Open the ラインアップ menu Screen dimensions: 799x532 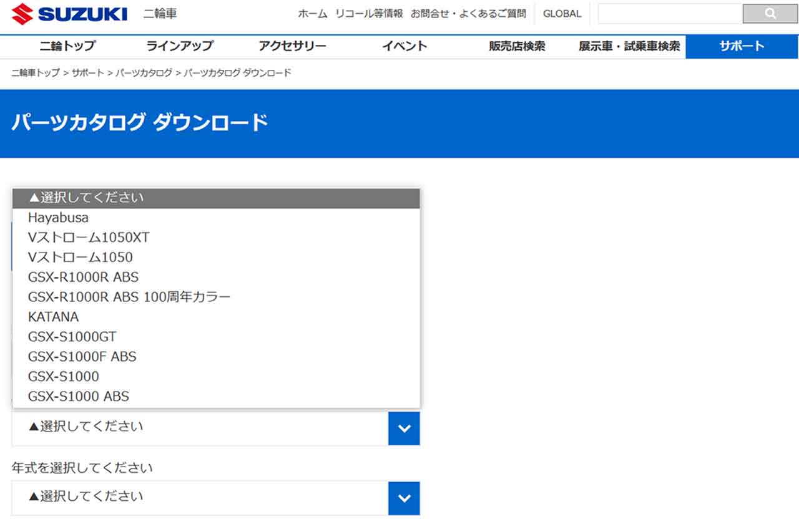180,46
